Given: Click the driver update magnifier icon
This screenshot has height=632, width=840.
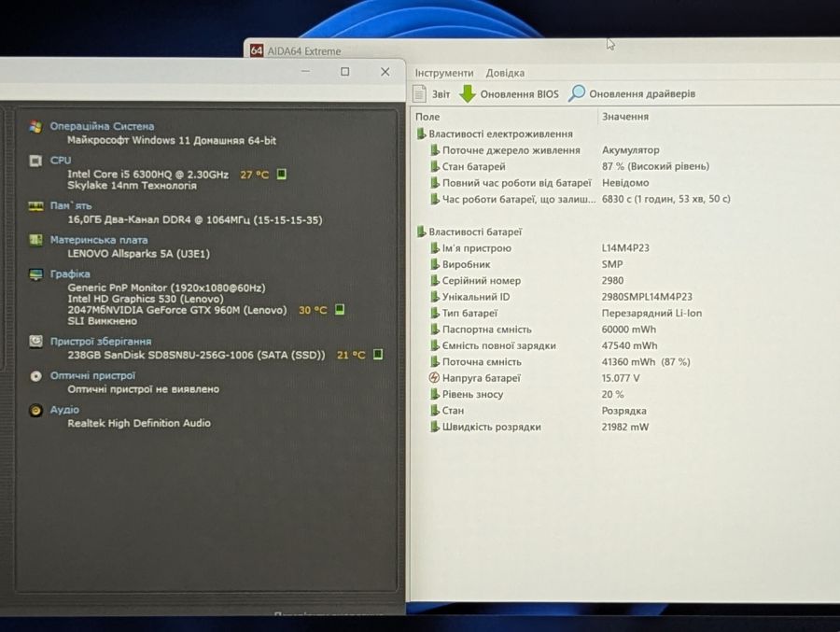Looking at the screenshot, I should click(577, 93).
